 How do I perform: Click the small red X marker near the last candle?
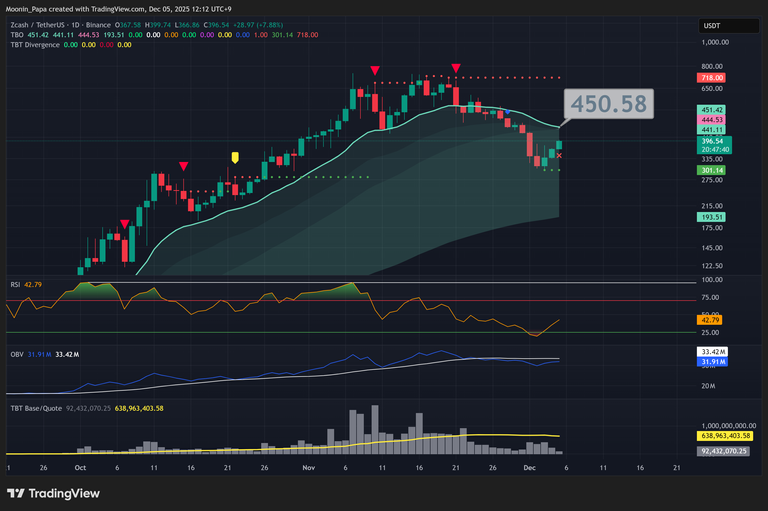(559, 155)
